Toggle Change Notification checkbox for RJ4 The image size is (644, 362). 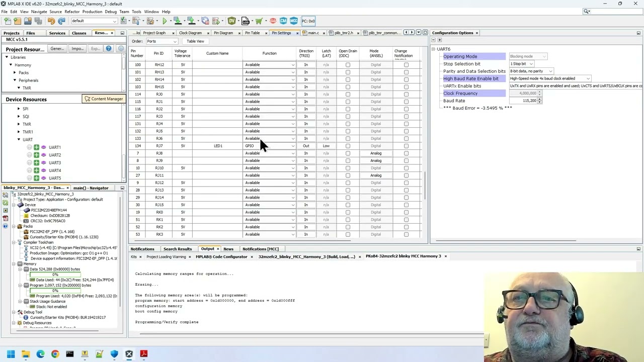pos(406,124)
